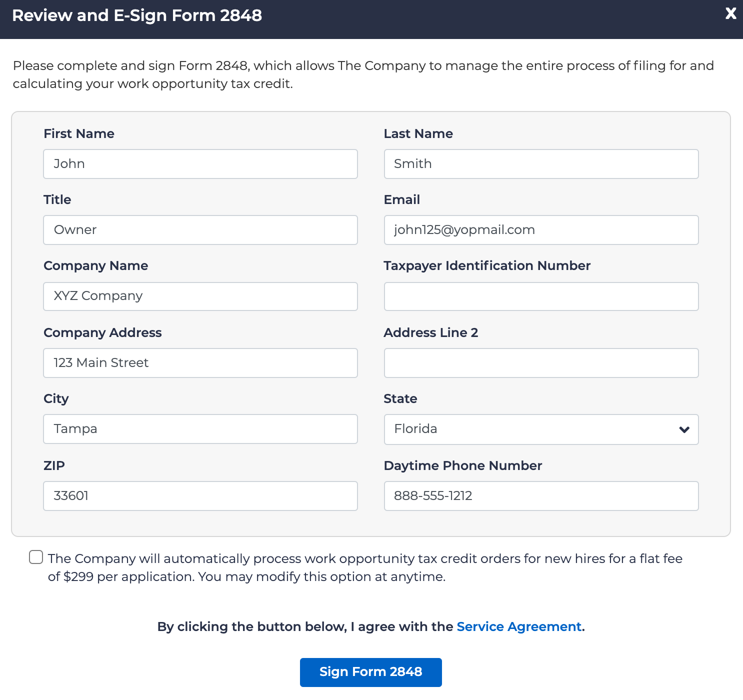Screen dimensions: 743x700
Task: Open the Service Agreement link
Action: click(x=518, y=626)
